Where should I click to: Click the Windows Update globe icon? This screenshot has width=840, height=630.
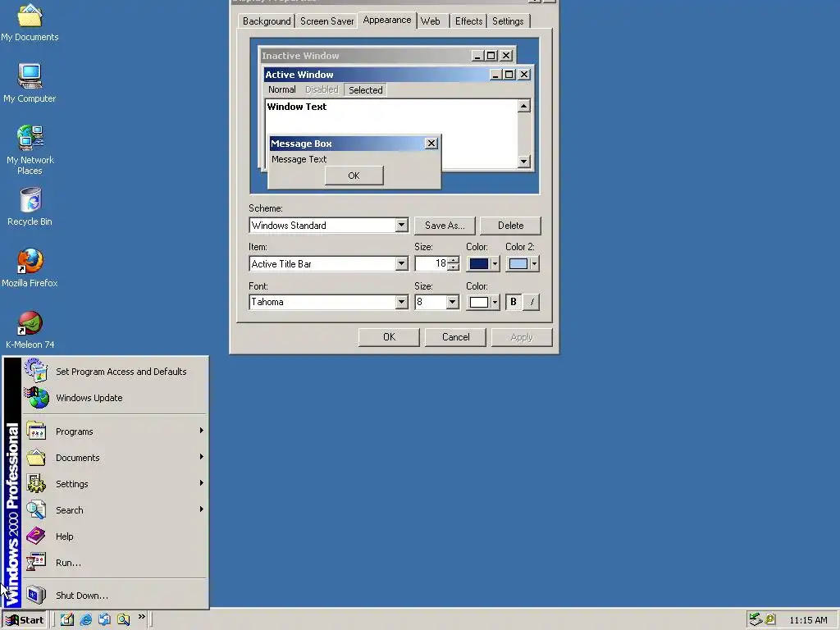[x=36, y=398]
